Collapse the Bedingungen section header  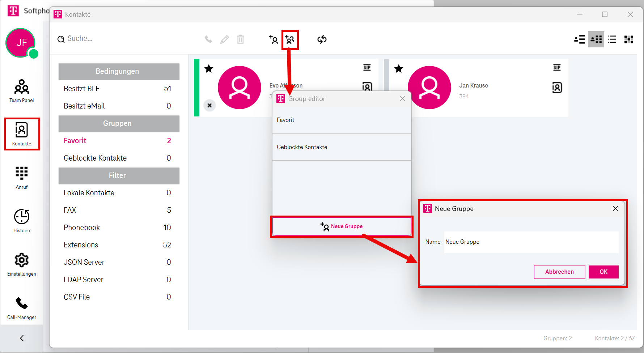pos(119,71)
